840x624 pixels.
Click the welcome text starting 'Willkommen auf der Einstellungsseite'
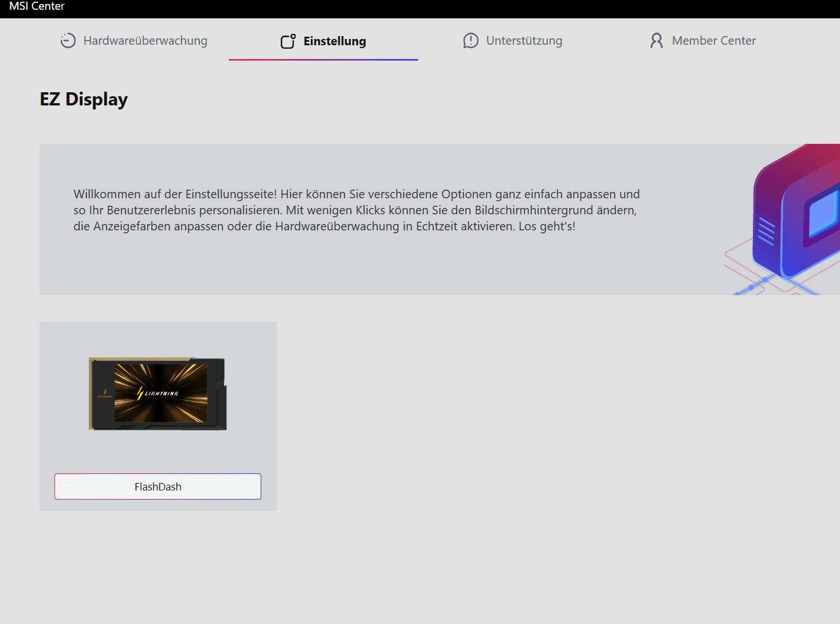pyautogui.click(x=356, y=210)
